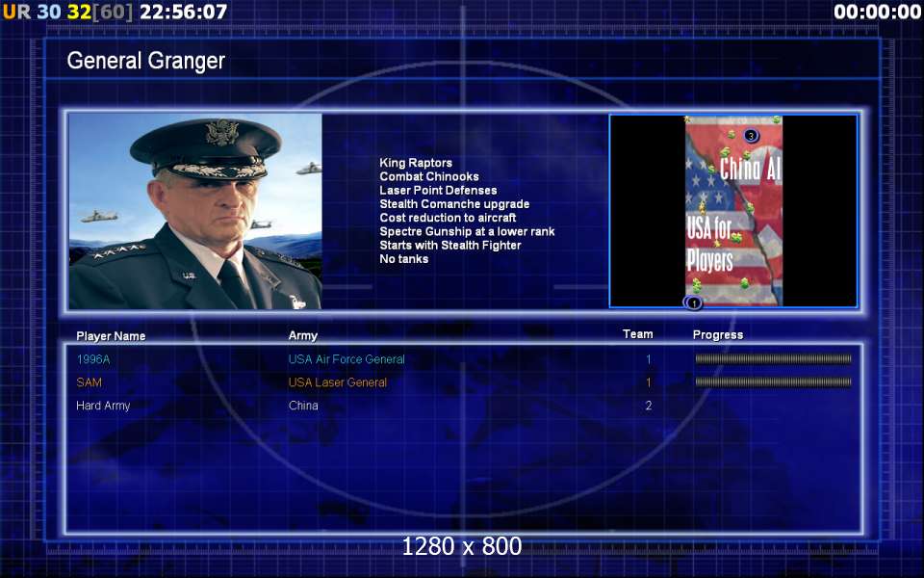Click the 1280 x 800 resolution text
This screenshot has width=924, height=578.
(462, 546)
